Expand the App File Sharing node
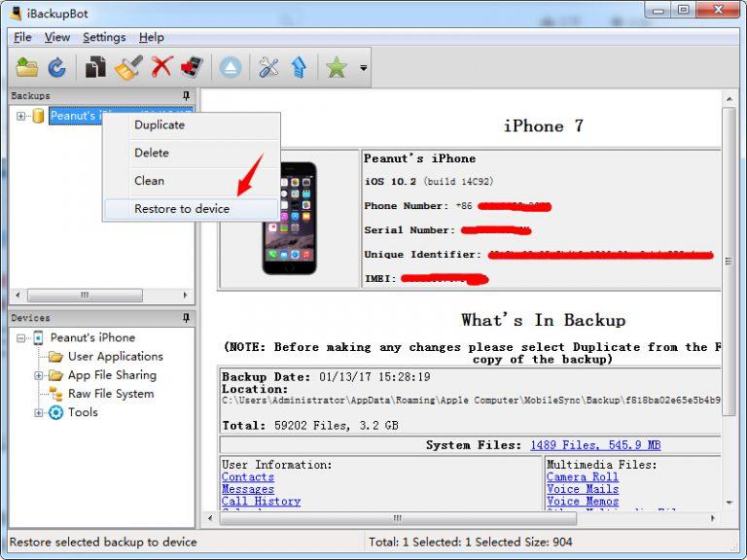747x560 pixels. (39, 375)
